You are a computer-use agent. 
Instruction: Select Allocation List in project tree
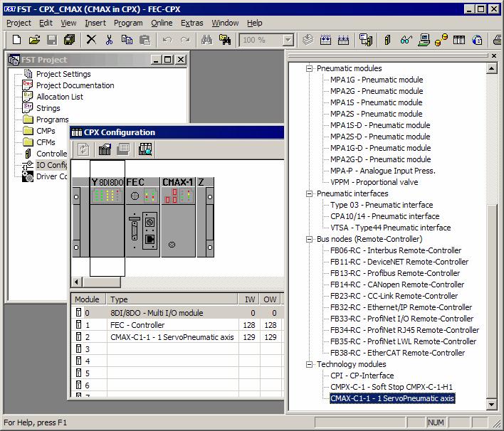point(60,97)
